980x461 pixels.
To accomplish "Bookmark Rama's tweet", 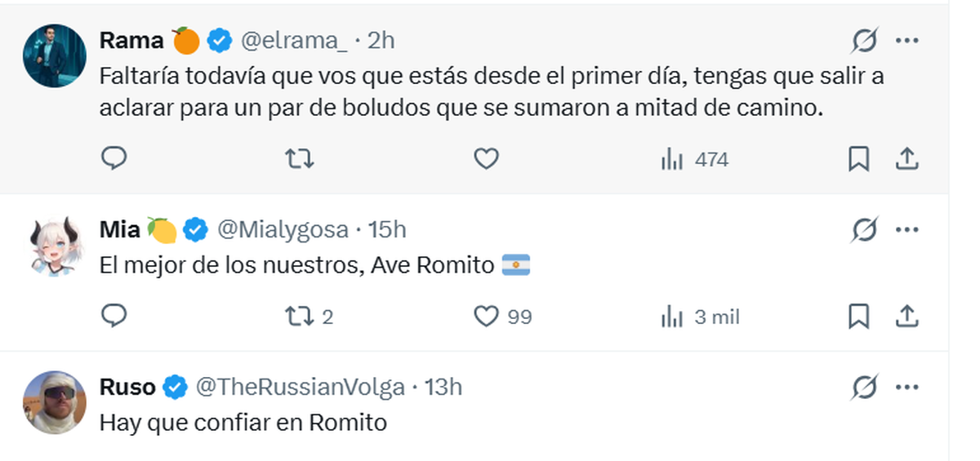I will (858, 159).
